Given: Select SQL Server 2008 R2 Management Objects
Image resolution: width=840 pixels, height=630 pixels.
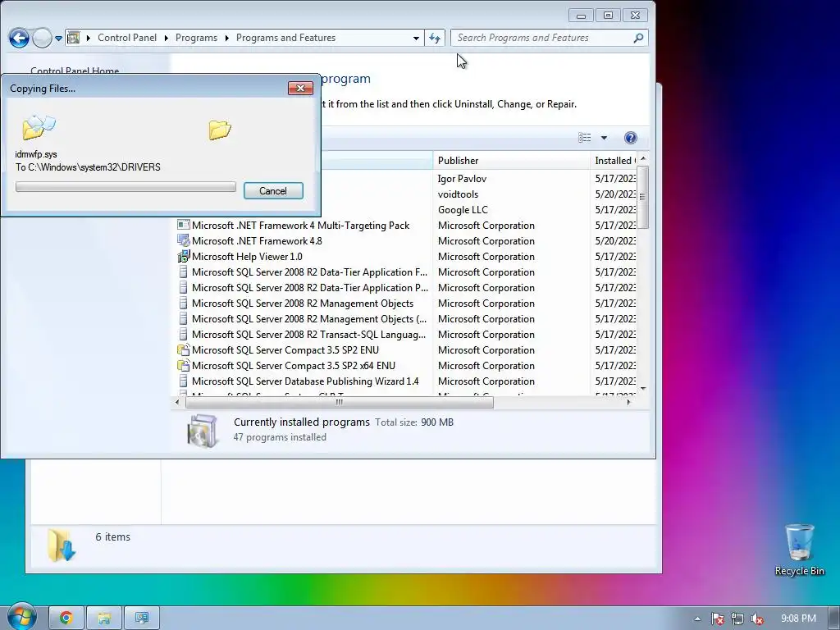Looking at the screenshot, I should pyautogui.click(x=303, y=304).
